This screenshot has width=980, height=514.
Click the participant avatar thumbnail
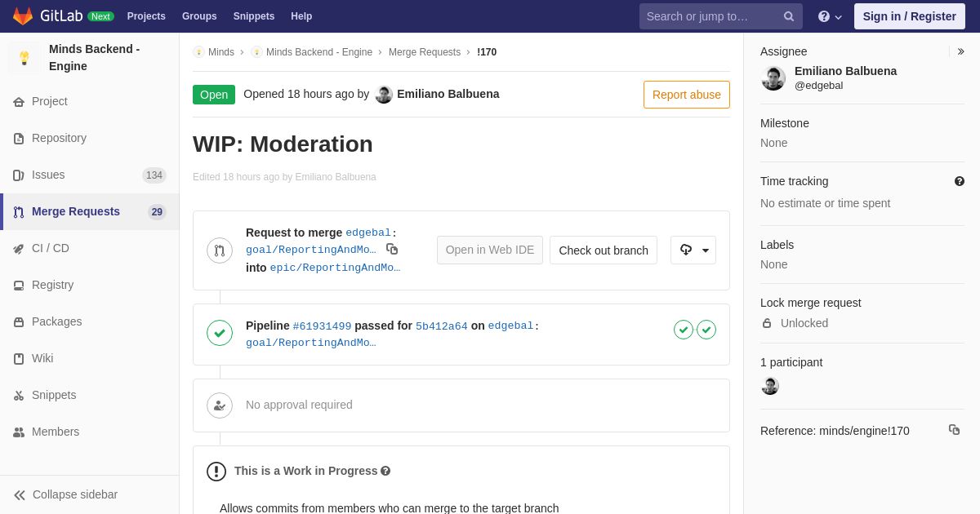click(770, 386)
